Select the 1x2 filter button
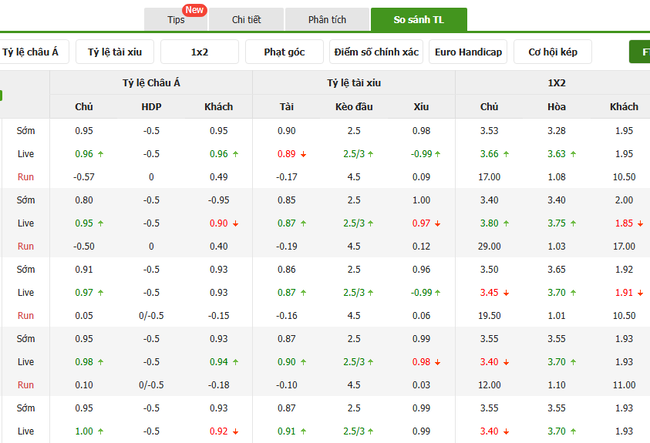Image resolution: width=650 pixels, height=443 pixels. (200, 52)
